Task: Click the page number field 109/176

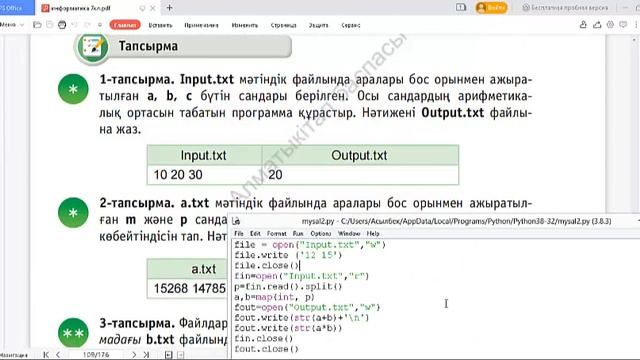Action: [x=96, y=355]
